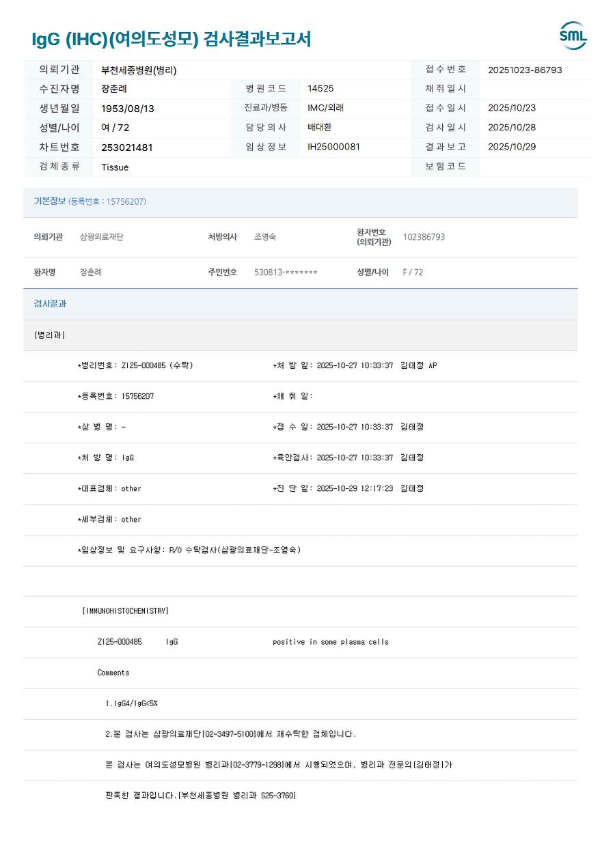The image size is (615, 868).
Task: Click comment line mentioning '02-3779-1298'
Action: pos(279,765)
